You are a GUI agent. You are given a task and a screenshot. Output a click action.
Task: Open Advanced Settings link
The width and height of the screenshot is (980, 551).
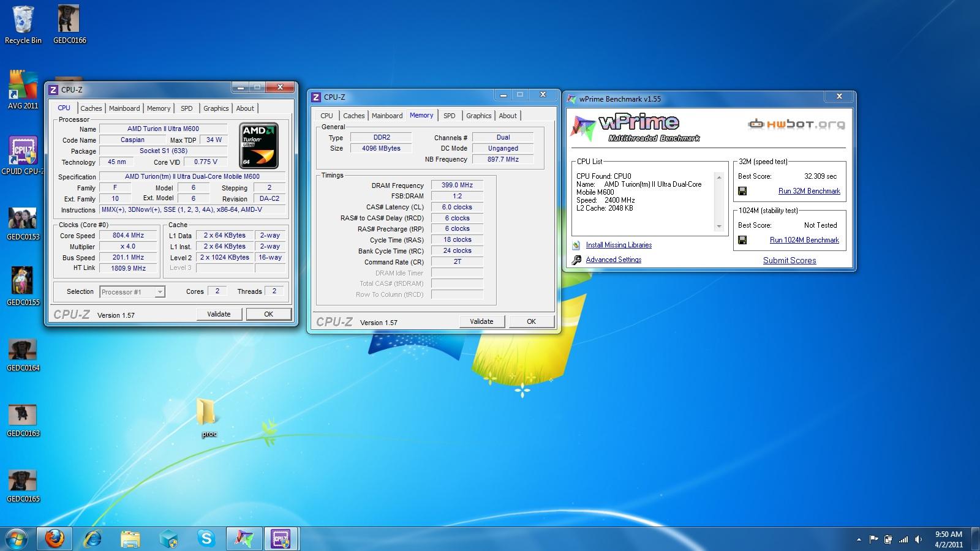(x=614, y=260)
